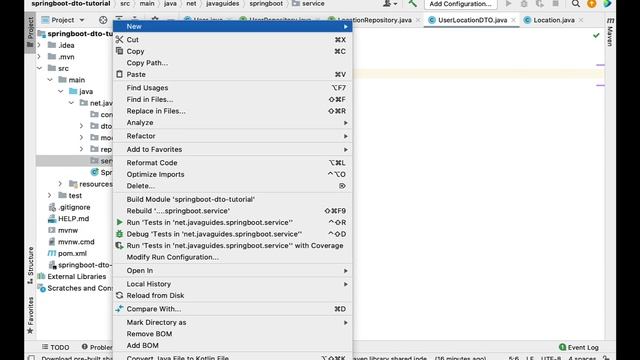Expand the test folder arrow

coord(50,196)
